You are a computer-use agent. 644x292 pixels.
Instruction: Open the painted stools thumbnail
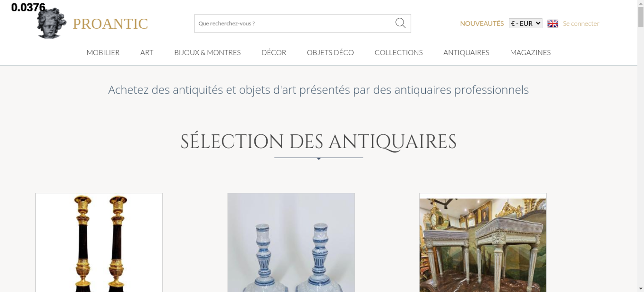point(483,242)
